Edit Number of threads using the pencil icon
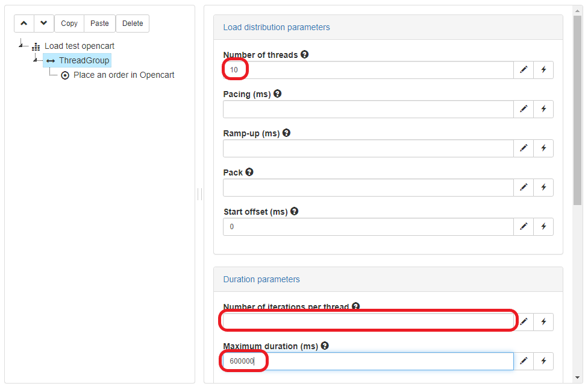Viewport: 588px width, 392px height. (523, 69)
